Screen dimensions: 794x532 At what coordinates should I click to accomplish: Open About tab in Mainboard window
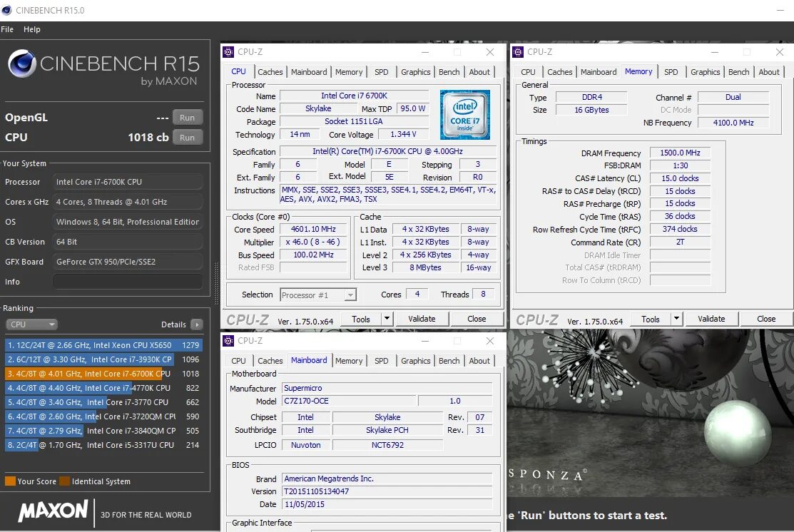[x=479, y=361]
